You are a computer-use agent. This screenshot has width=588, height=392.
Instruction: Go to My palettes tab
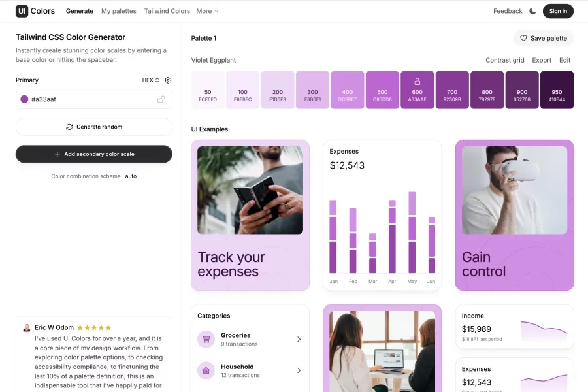pyautogui.click(x=119, y=11)
